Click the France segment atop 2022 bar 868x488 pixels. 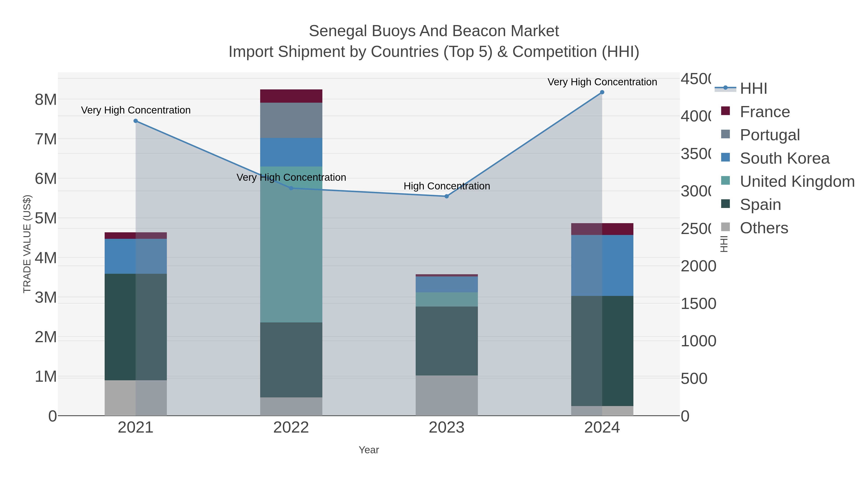point(291,96)
